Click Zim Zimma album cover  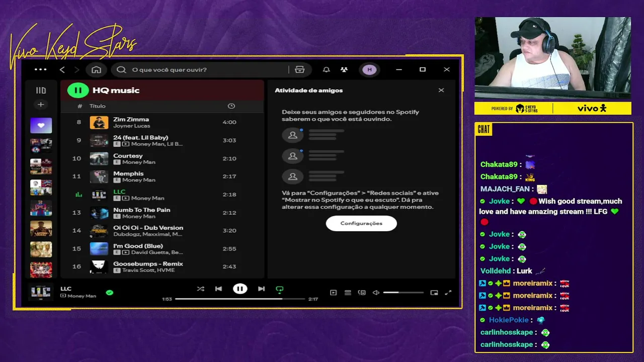coord(99,122)
